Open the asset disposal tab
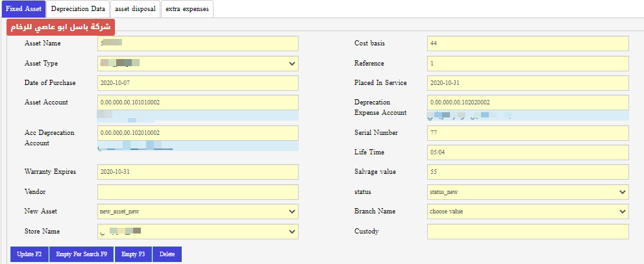 click(134, 9)
